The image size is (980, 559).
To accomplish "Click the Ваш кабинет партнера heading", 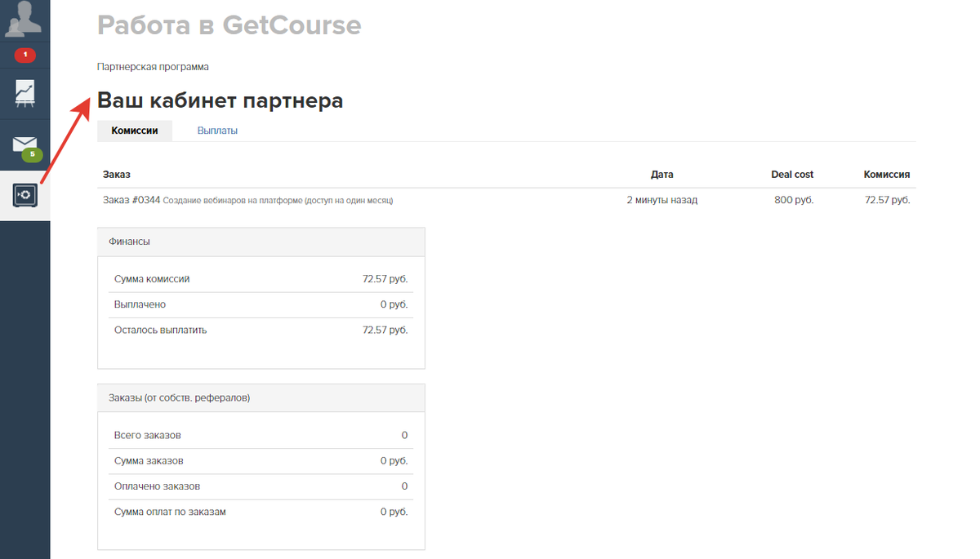I will pyautogui.click(x=220, y=100).
